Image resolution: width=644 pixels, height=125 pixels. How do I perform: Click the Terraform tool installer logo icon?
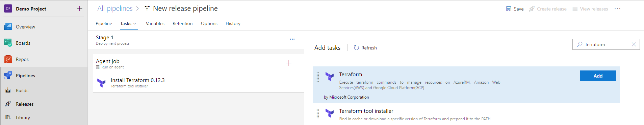coord(330,113)
